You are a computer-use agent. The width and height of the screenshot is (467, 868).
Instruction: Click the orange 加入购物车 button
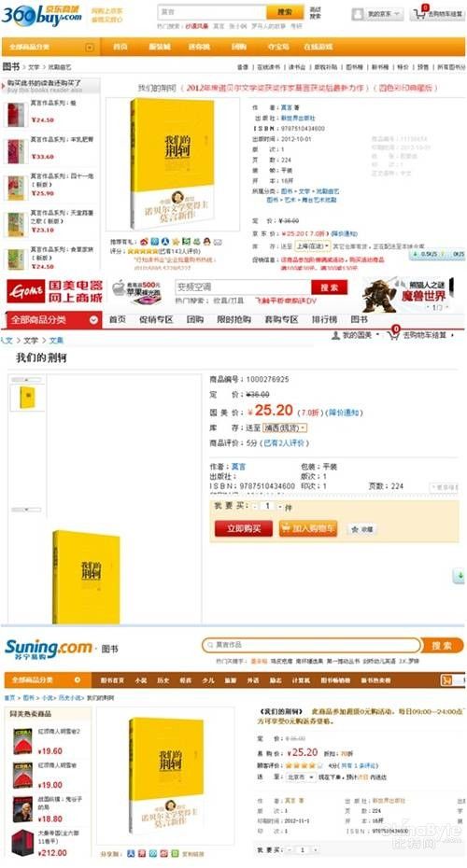click(x=308, y=528)
